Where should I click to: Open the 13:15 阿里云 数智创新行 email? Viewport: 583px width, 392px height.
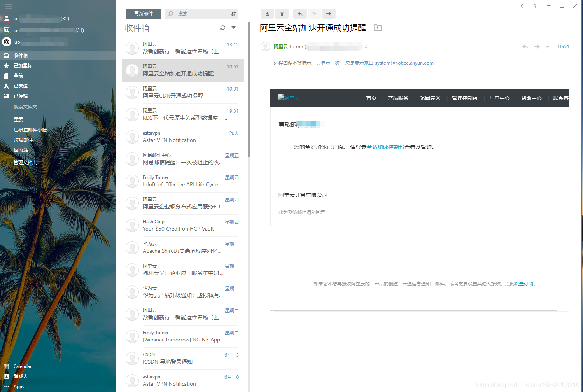click(x=182, y=48)
